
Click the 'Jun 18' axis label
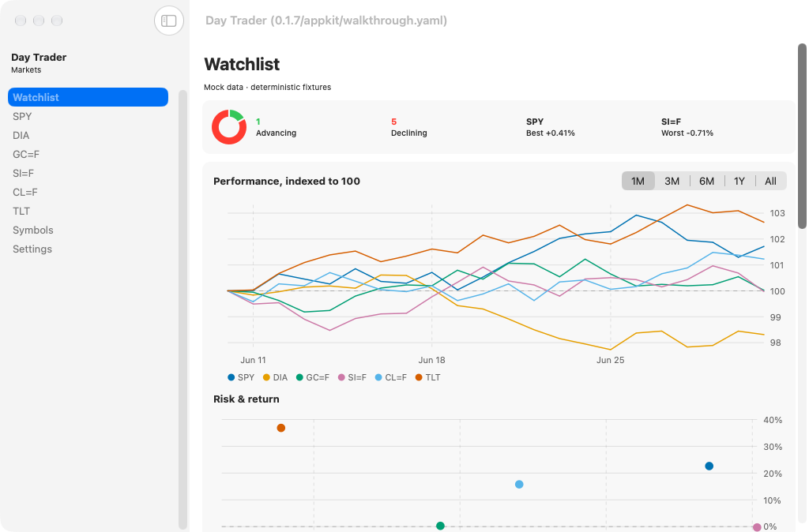coord(431,360)
